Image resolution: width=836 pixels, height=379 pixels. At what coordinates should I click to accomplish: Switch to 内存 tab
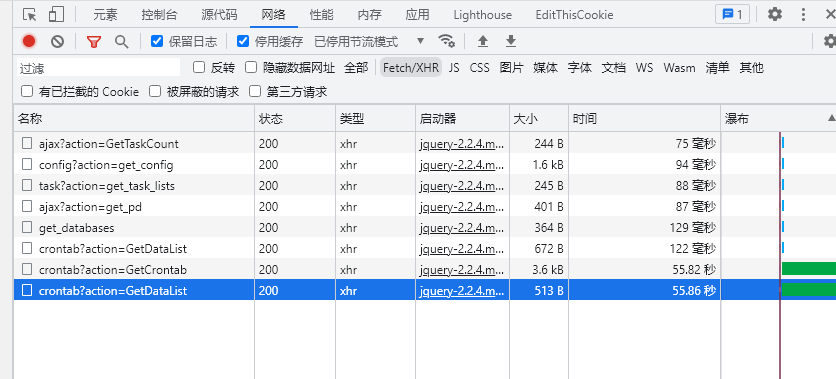pos(369,15)
